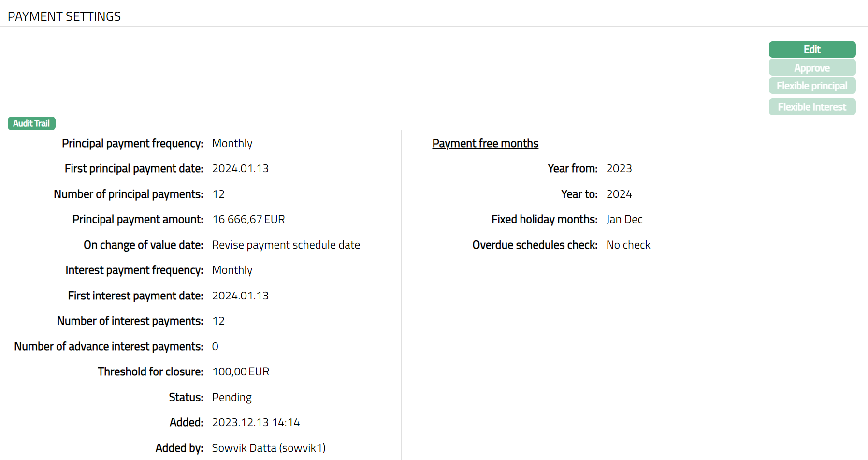The image size is (868, 460).
Task: Click the Payment free months link
Action: (x=485, y=144)
